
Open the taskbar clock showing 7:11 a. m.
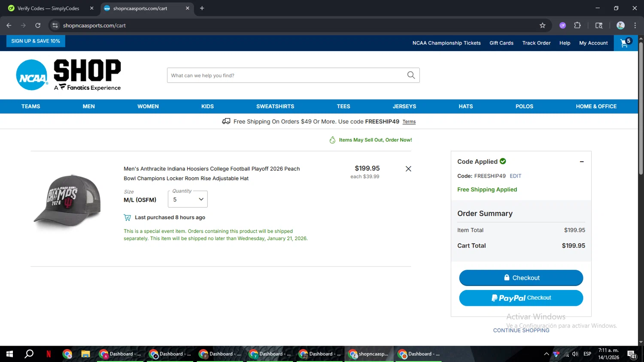click(x=609, y=354)
